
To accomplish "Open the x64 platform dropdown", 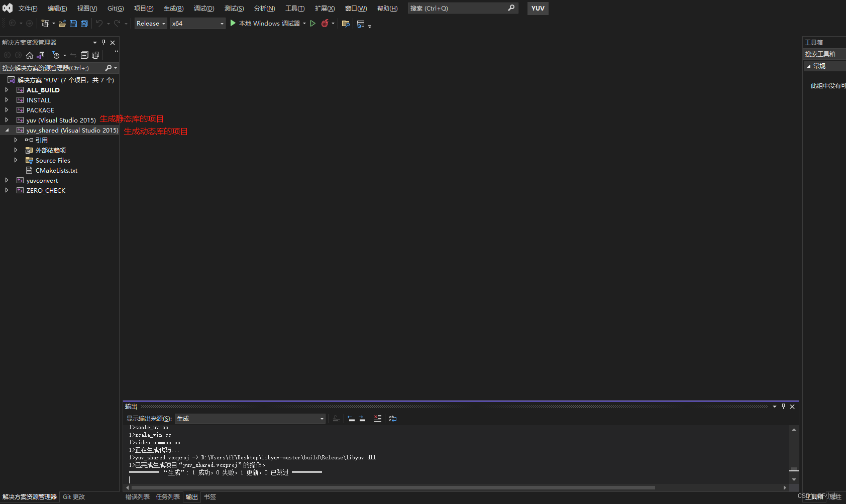I will click(197, 24).
